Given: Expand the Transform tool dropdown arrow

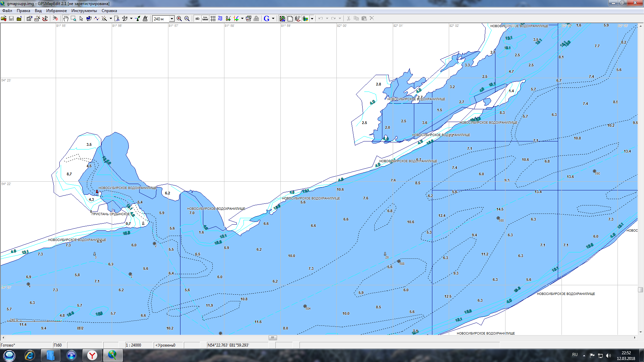Looking at the screenshot, I should coord(131,18).
